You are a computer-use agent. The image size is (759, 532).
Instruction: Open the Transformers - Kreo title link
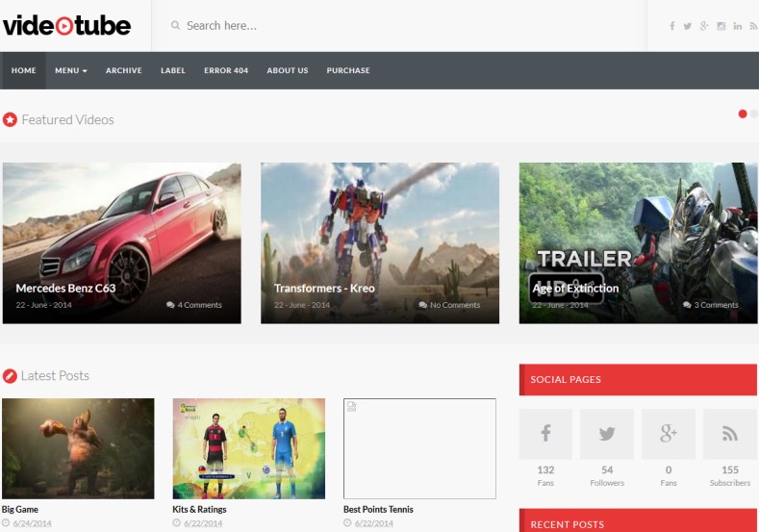click(324, 289)
